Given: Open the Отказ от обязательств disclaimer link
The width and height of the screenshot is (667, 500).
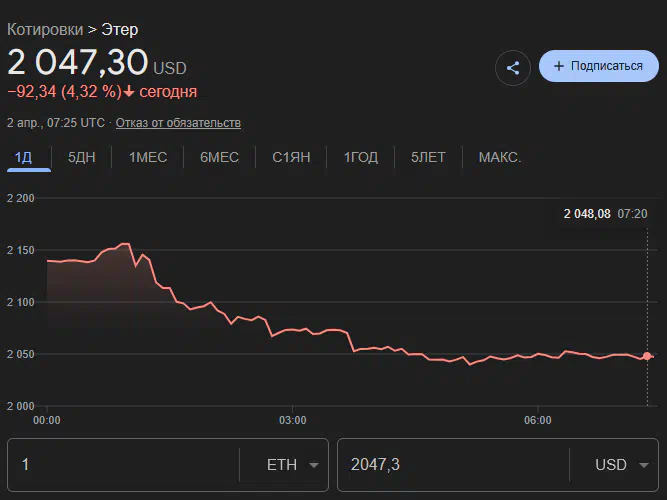Looking at the screenshot, I should pyautogui.click(x=178, y=123).
